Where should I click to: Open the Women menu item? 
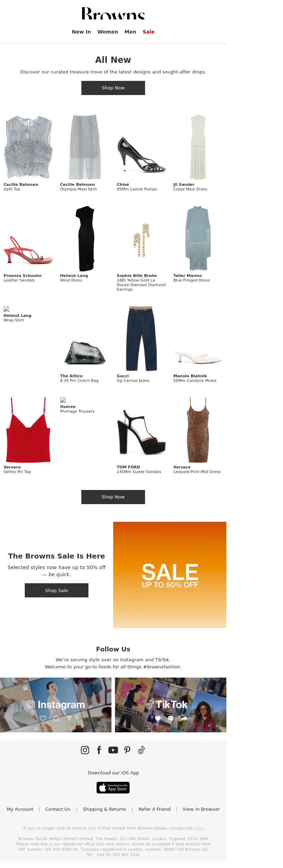[108, 32]
